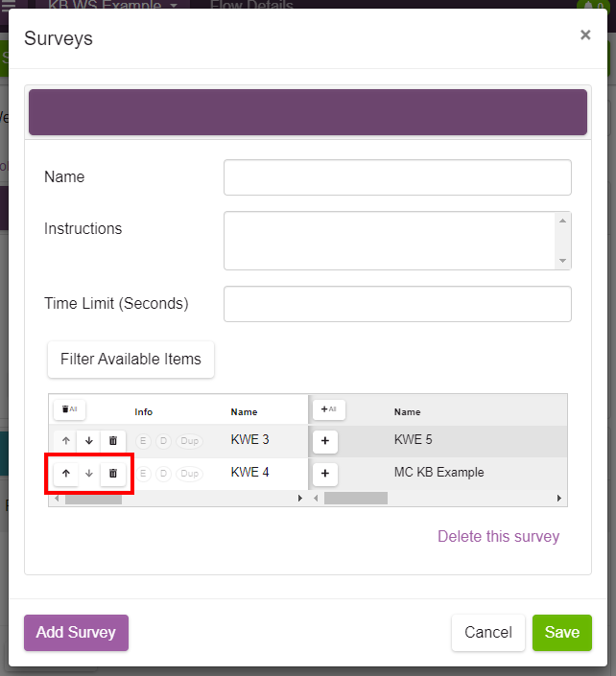Screen dimensions: 616x676
Task: Click the Info column header
Action: point(143,412)
